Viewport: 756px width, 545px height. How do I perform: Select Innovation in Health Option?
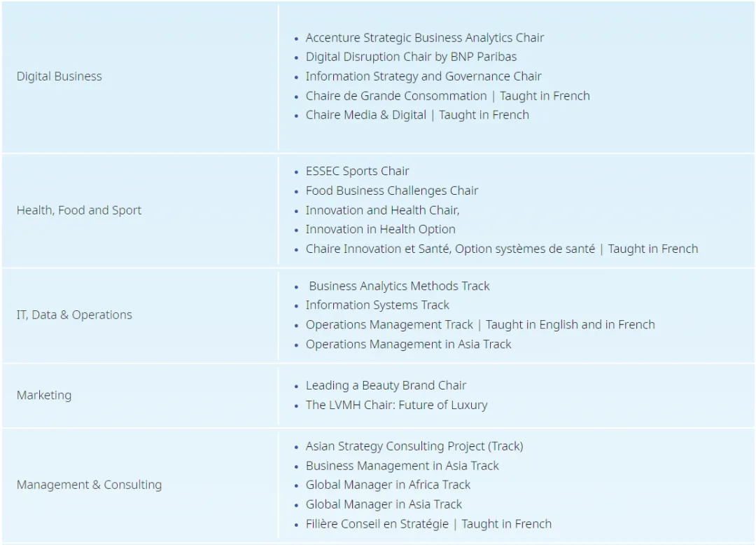click(x=380, y=229)
